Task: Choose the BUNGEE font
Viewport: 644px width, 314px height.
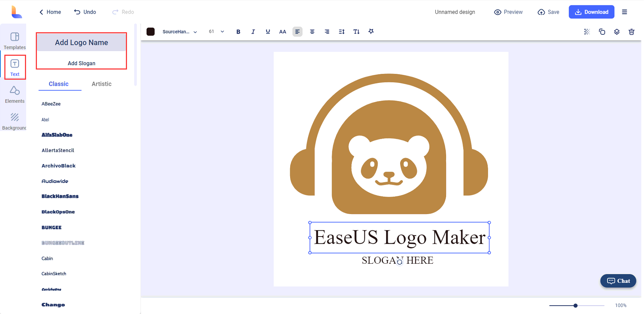Action: tap(51, 227)
